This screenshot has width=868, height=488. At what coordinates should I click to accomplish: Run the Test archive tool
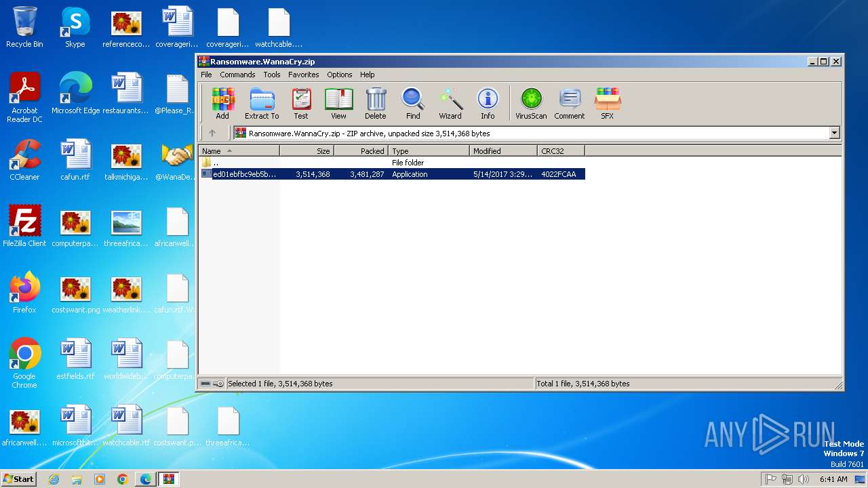pyautogui.click(x=301, y=104)
